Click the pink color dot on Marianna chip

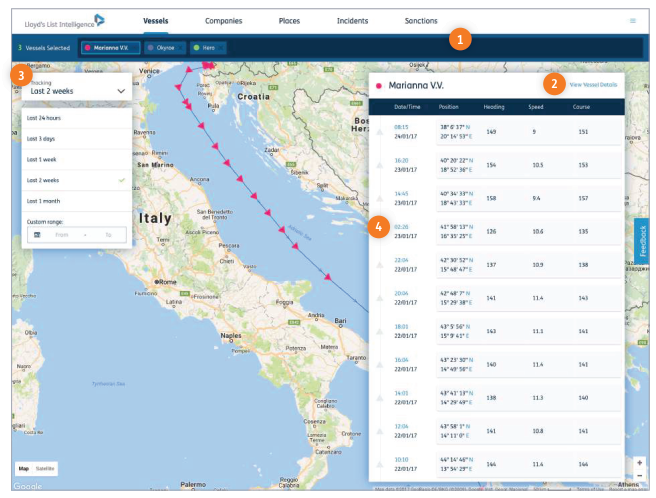[88, 48]
